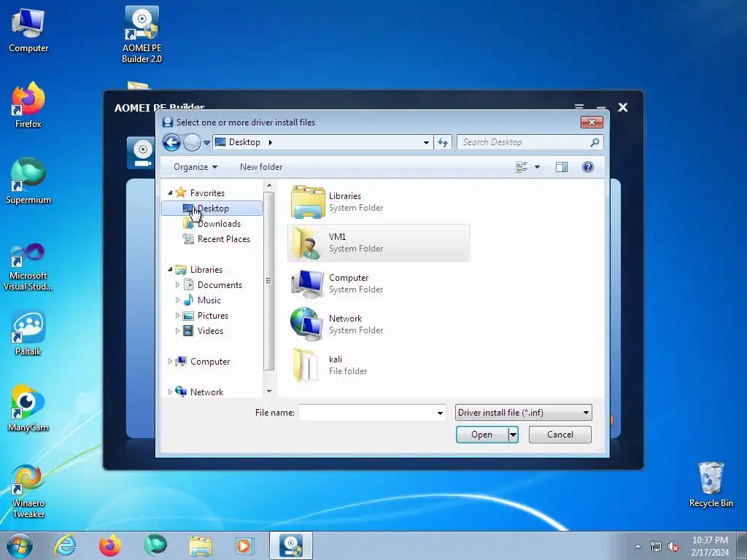Open the Driver install file type dropdown
The image size is (747, 560).
pos(524,413)
